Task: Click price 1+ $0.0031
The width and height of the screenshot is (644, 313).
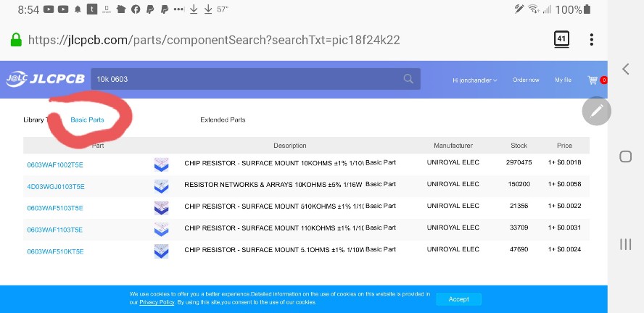Action: [x=564, y=228]
